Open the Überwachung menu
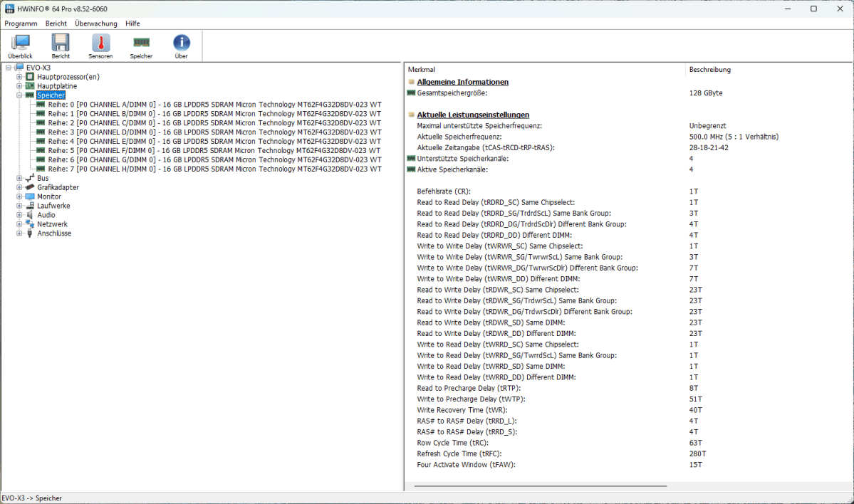This screenshot has height=504, width=854. 96,23
